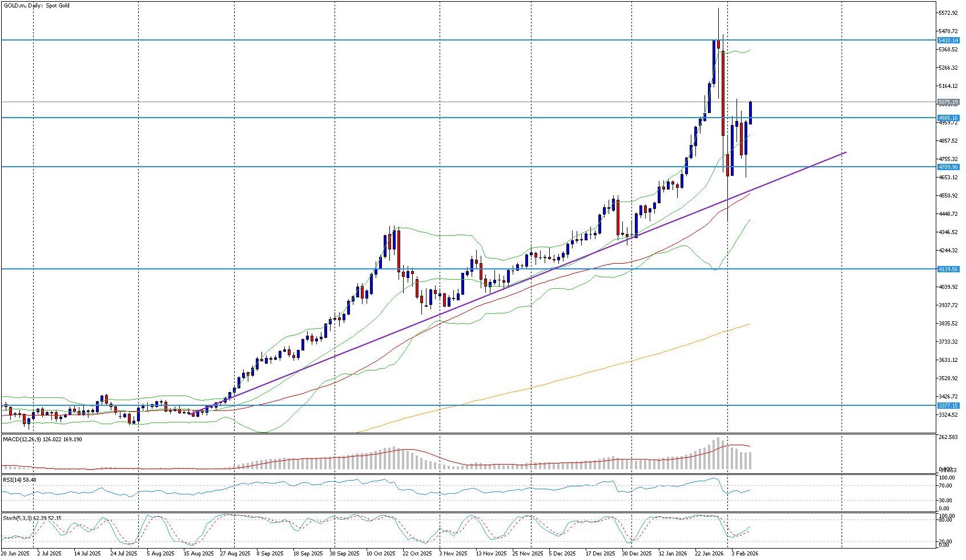
Task: Select the 4985.16 horizontal line price tag
Action: click(x=948, y=118)
